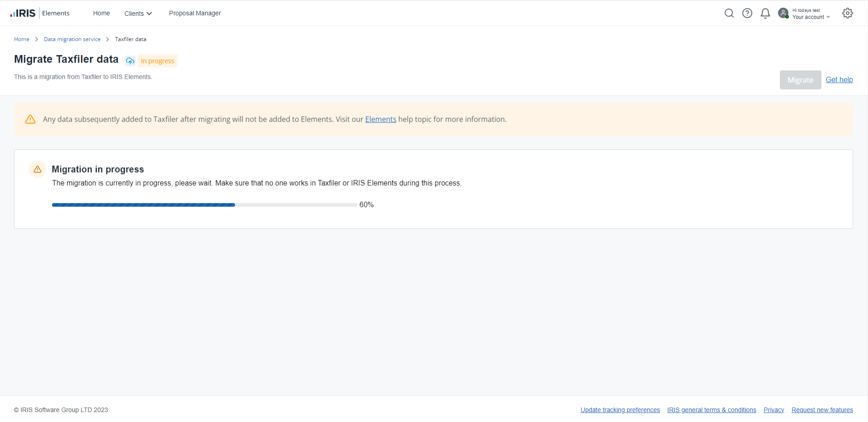Go to Data migration service breadcrumb
This screenshot has height=422, width=868.
click(72, 39)
